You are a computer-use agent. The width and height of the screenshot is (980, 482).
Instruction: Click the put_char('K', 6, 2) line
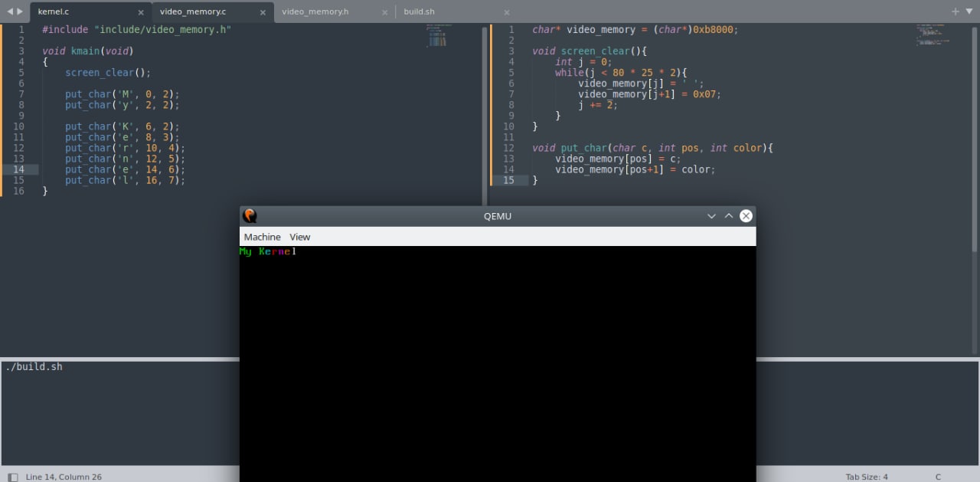[122, 126]
